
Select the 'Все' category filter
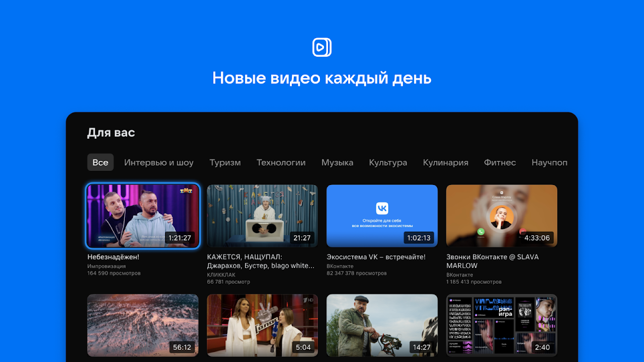tap(100, 162)
